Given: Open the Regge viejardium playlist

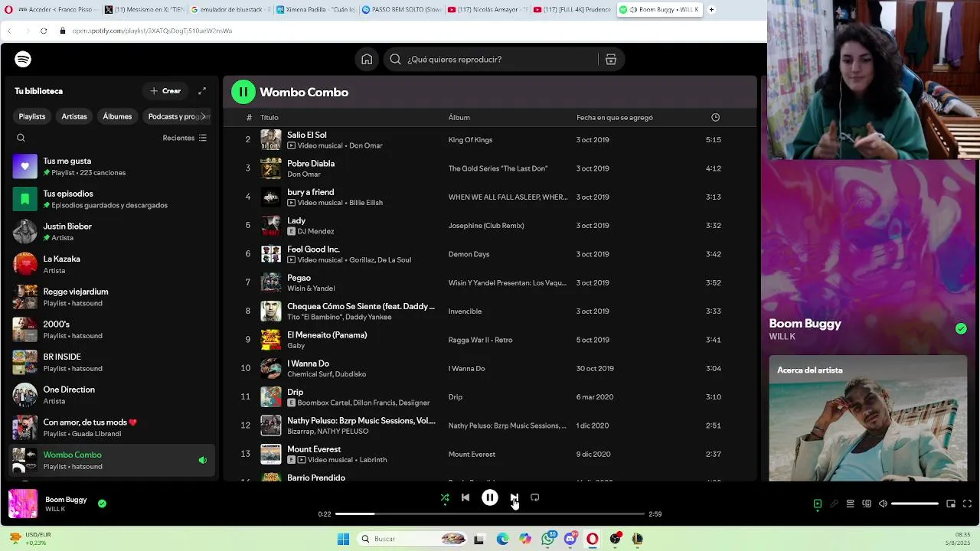Looking at the screenshot, I should (x=111, y=297).
